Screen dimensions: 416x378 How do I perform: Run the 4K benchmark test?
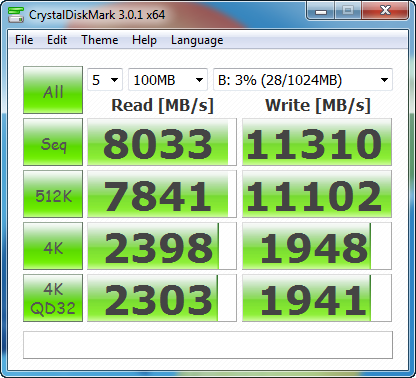coord(53,246)
